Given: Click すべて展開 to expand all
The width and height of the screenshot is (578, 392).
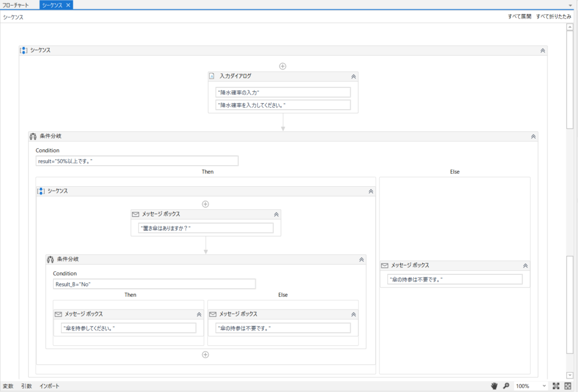Looking at the screenshot, I should [x=519, y=17].
